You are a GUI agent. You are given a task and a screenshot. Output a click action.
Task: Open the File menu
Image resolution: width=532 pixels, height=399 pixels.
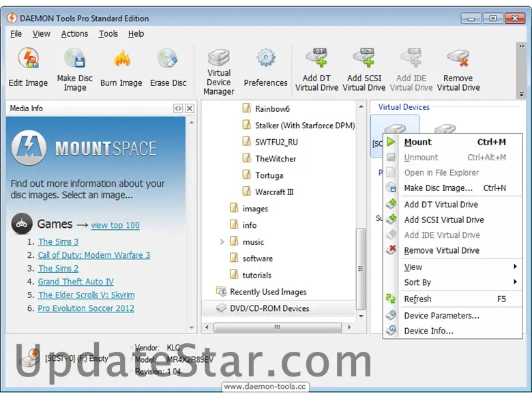[16, 34]
